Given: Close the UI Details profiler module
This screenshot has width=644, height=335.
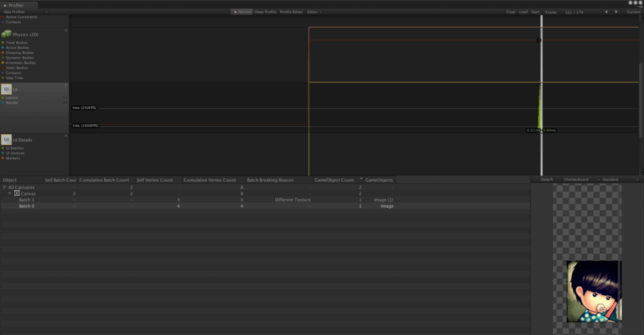Looking at the screenshot, I should (x=66, y=136).
